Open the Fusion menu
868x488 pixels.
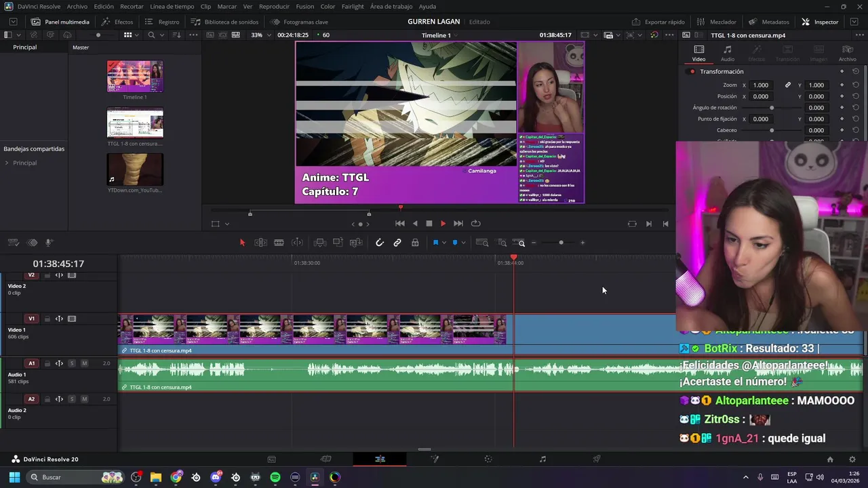coord(305,6)
